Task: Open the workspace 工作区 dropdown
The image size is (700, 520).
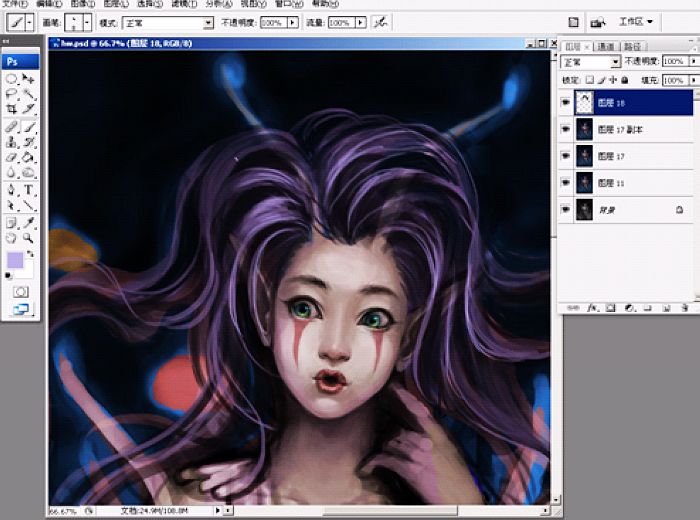Action: click(636, 21)
